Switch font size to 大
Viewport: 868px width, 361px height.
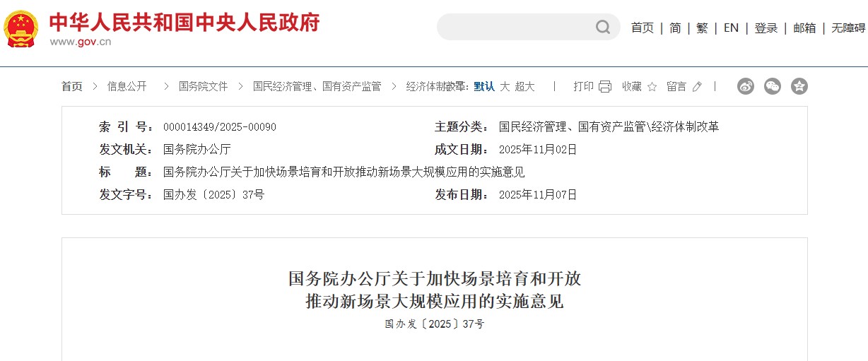click(505, 86)
